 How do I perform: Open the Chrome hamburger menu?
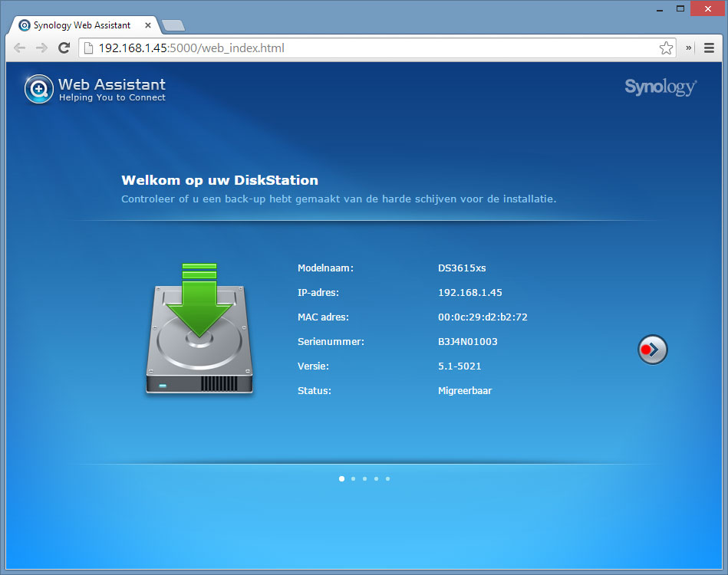tap(710, 48)
